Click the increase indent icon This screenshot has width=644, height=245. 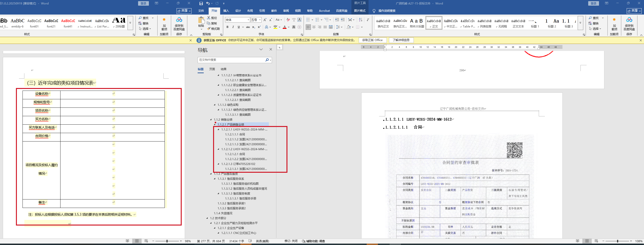343,20
